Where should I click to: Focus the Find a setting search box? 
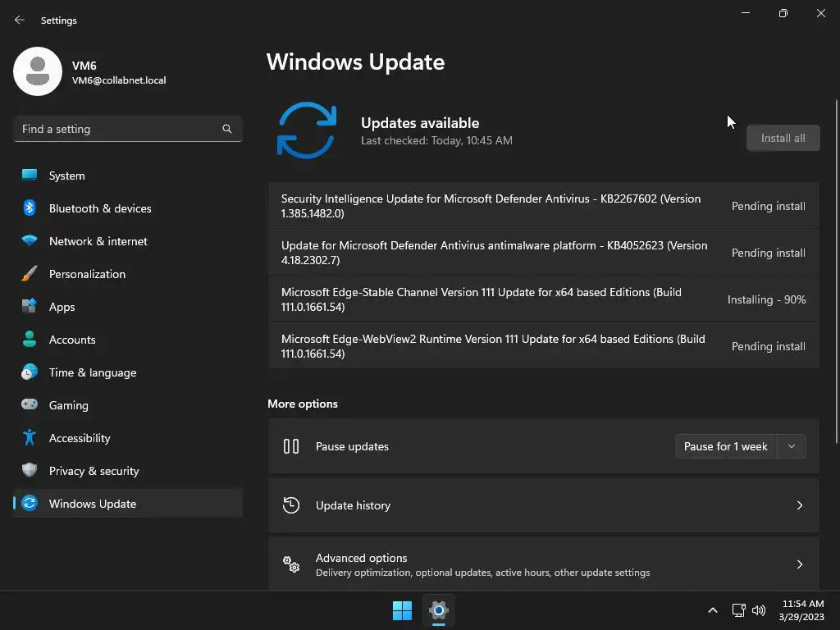[x=127, y=129]
